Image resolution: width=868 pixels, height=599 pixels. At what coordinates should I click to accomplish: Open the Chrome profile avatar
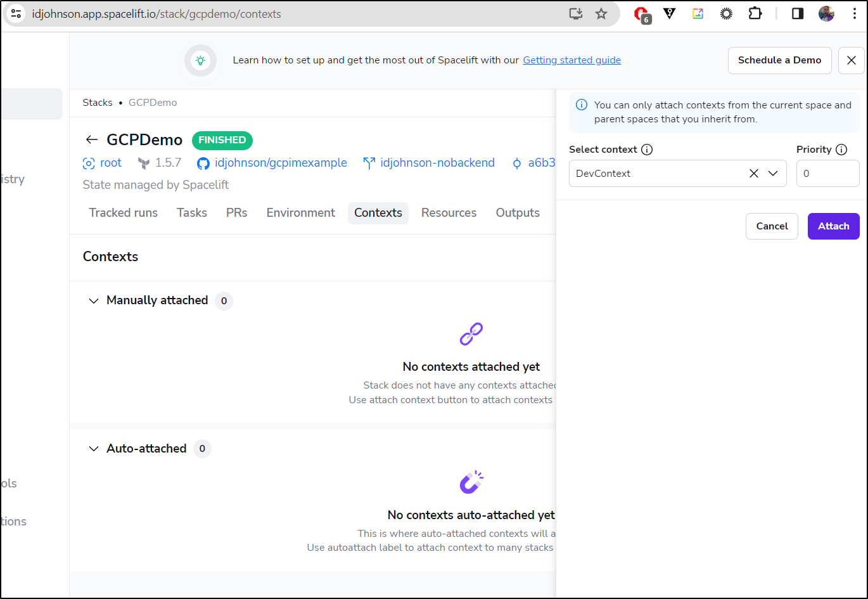pyautogui.click(x=826, y=13)
